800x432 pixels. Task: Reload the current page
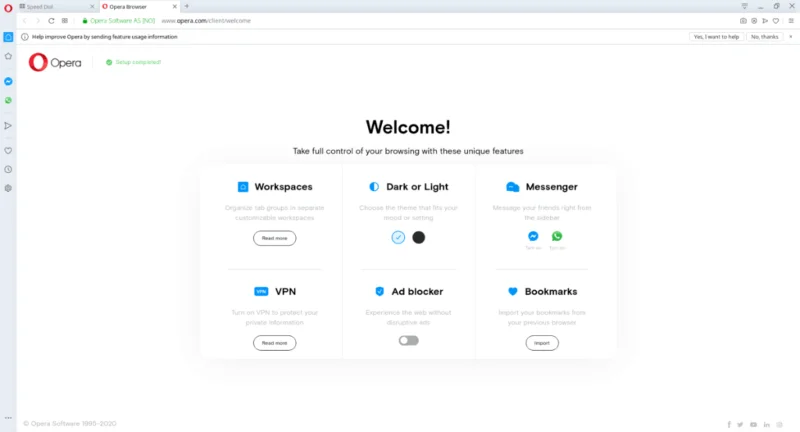(51, 21)
